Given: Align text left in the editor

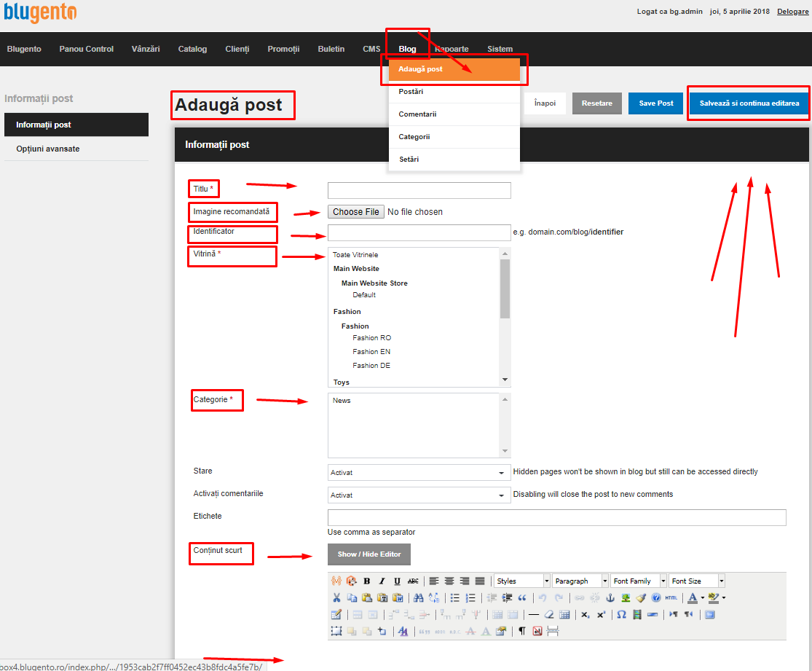Looking at the screenshot, I should (x=434, y=581).
